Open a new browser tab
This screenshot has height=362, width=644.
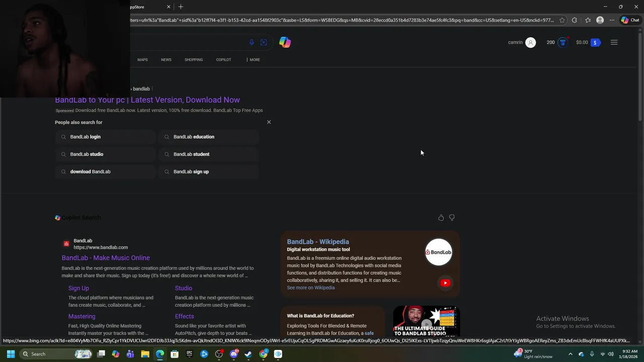pos(181,7)
